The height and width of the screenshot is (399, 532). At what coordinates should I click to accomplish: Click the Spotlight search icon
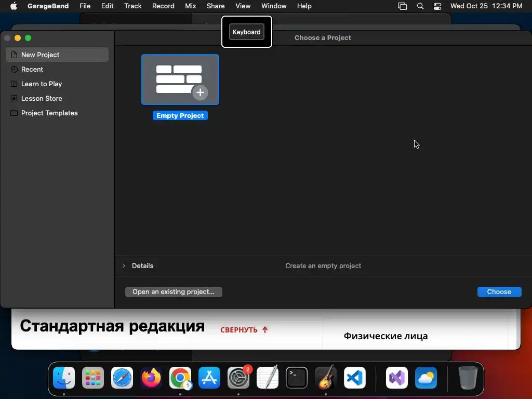click(x=420, y=6)
